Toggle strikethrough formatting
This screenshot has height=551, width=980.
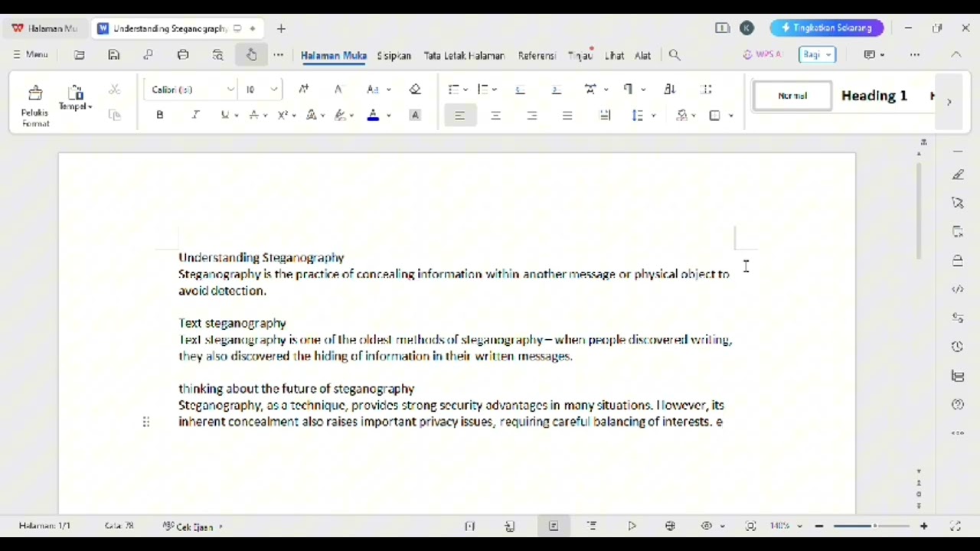point(254,115)
